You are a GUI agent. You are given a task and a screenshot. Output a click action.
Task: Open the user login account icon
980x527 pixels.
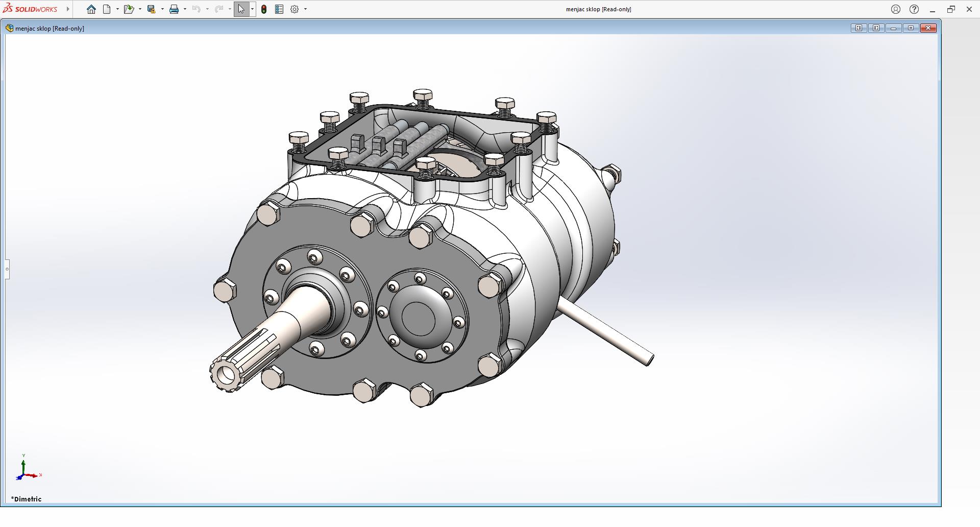pos(896,9)
